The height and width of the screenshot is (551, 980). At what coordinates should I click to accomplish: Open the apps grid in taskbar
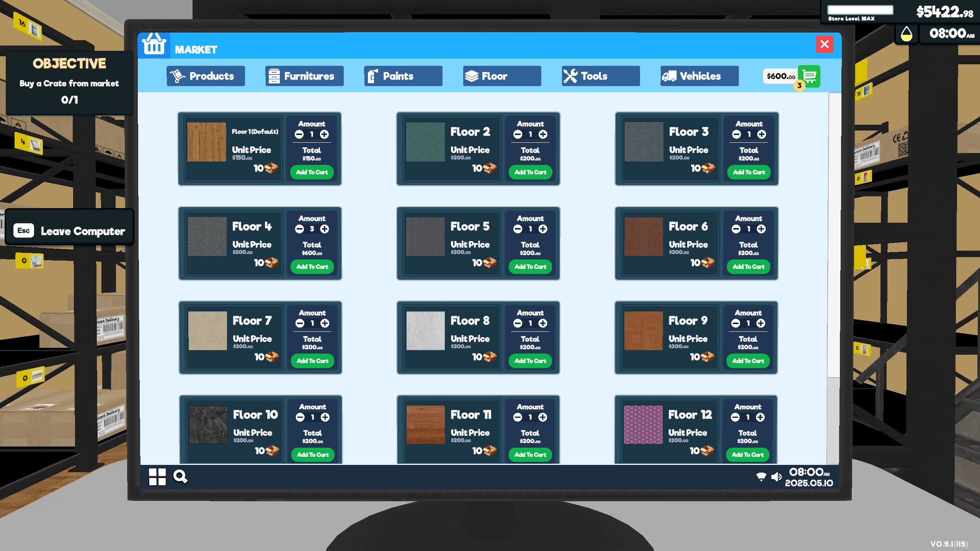pyautogui.click(x=157, y=477)
